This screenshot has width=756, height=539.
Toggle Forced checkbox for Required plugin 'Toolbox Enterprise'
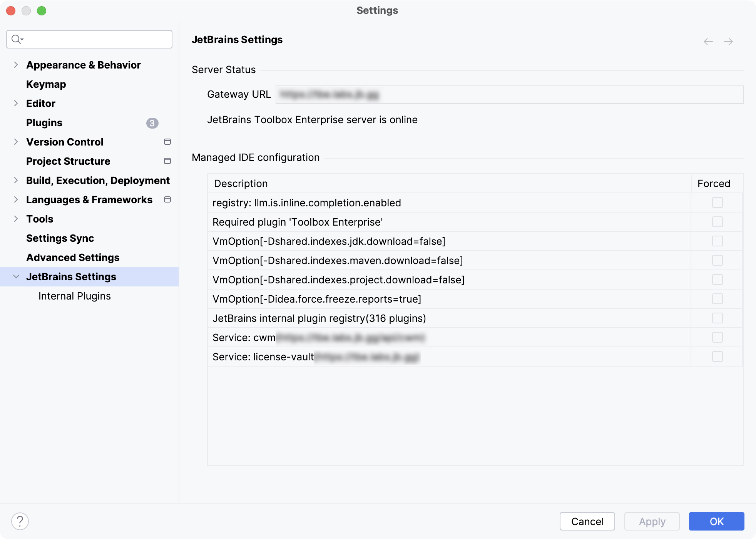pyautogui.click(x=718, y=222)
